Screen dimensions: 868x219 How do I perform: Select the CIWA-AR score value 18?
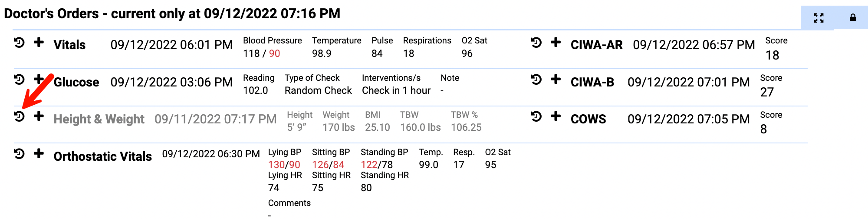click(772, 55)
